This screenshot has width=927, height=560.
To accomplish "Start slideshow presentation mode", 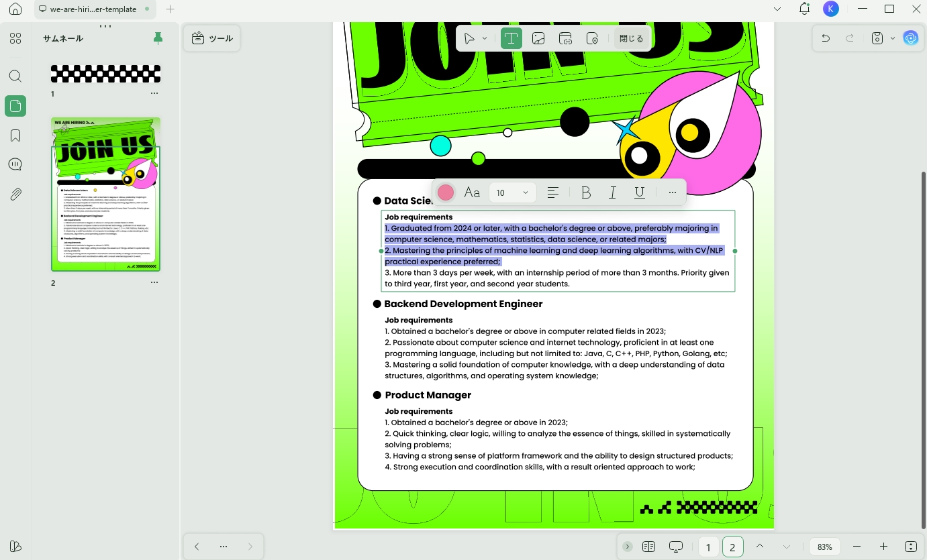I will click(676, 547).
